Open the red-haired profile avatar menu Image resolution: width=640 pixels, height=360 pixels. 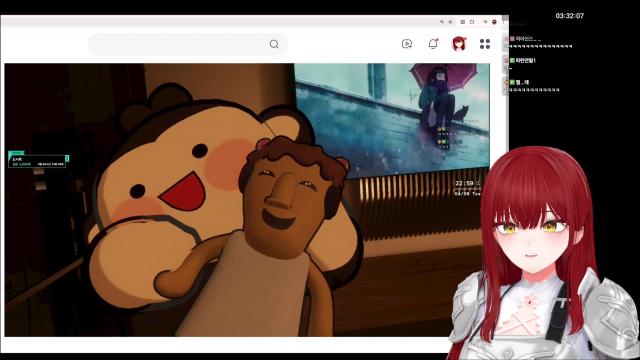(x=459, y=44)
